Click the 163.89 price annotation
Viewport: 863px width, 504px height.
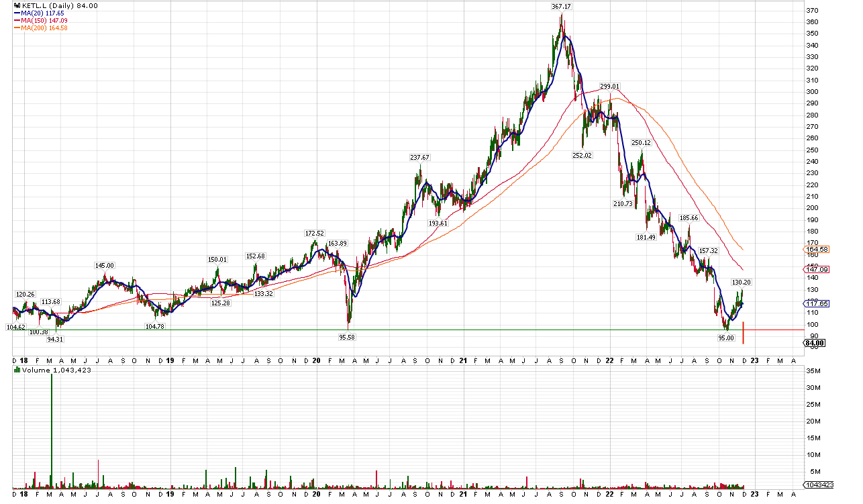pos(337,244)
